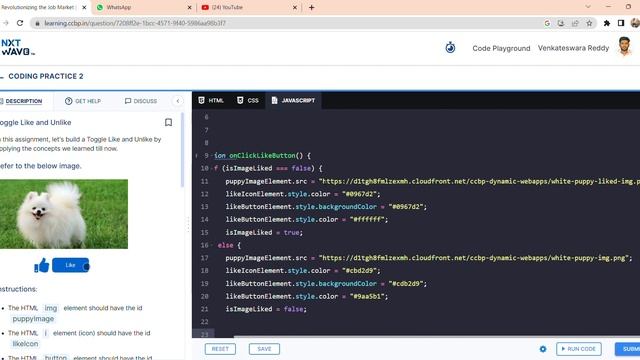
Task: Click the puppyImage id label in instructions
Action: tap(33, 319)
